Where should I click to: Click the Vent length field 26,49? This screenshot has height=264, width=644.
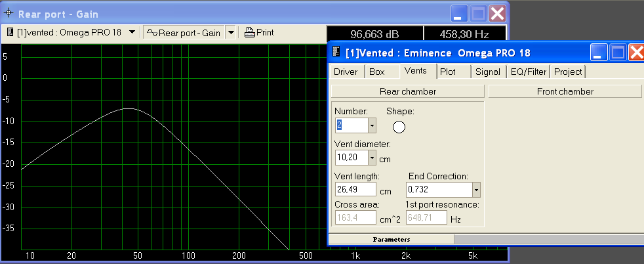coord(355,189)
